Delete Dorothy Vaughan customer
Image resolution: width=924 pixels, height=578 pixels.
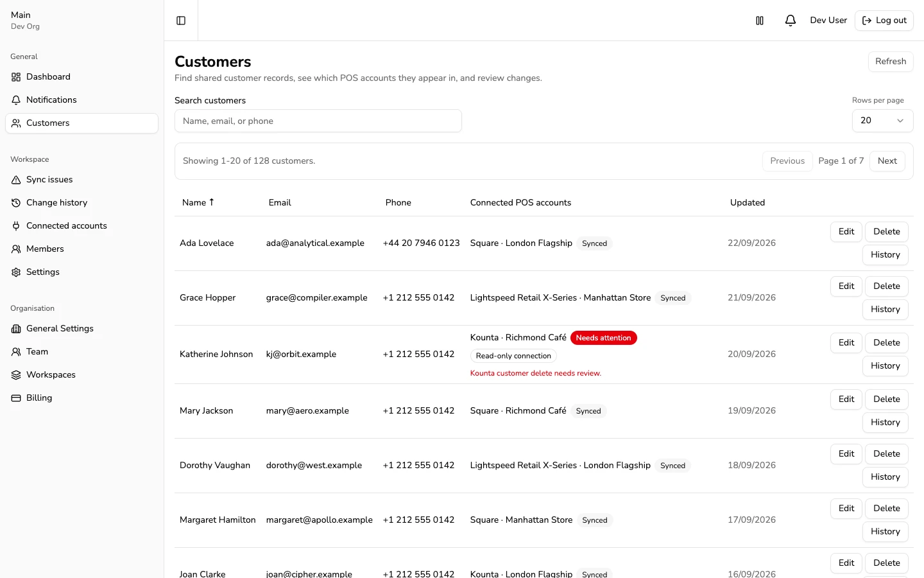[x=887, y=454]
